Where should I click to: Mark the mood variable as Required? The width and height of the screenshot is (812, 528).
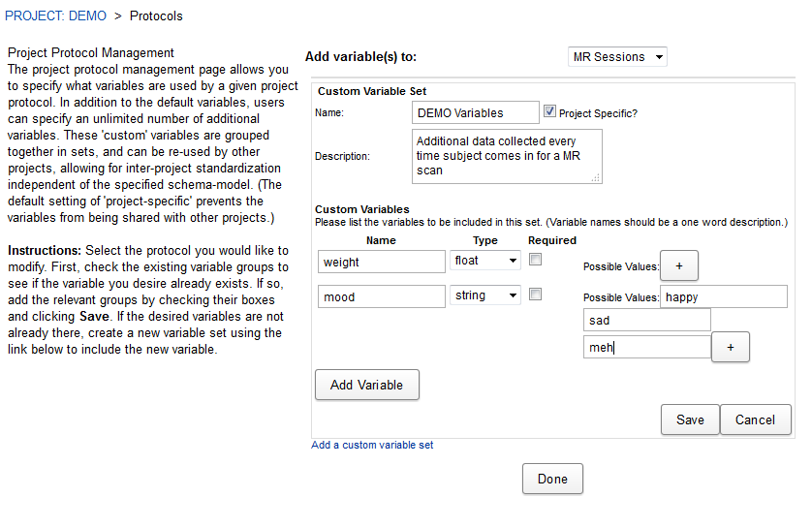[x=535, y=295]
